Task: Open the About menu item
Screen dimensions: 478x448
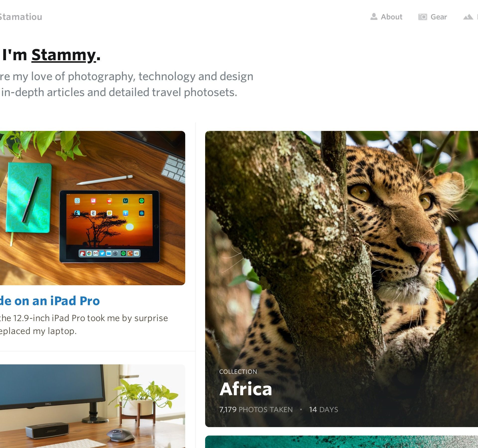Action: 386,17
